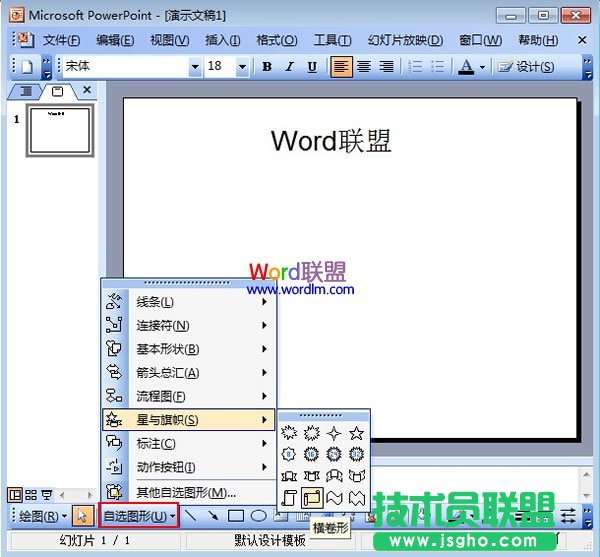Select the 5-point star shape

click(357, 433)
